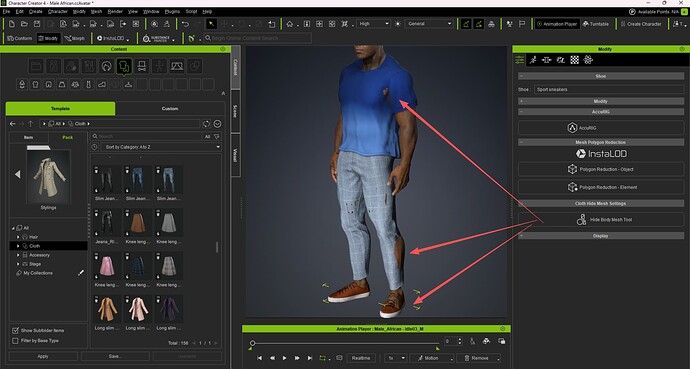Open the Substance Painter toolbar menu

coord(158,39)
